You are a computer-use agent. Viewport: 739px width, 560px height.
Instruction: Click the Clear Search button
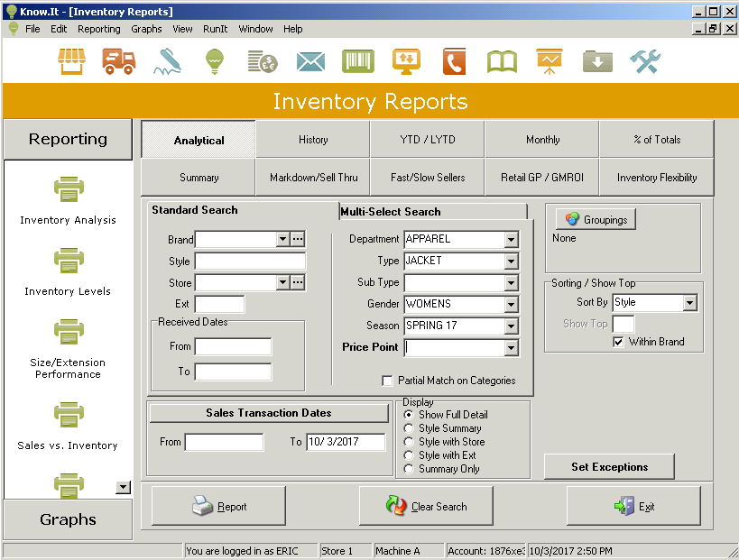(x=426, y=506)
